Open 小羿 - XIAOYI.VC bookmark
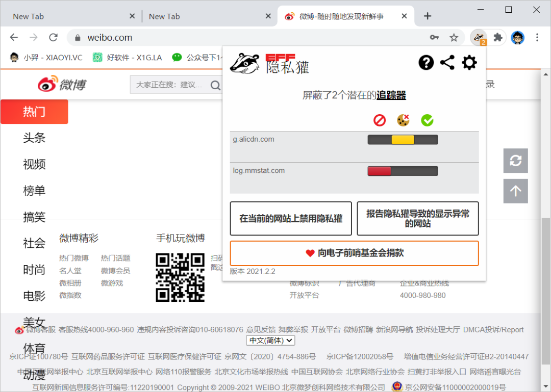This screenshot has width=551, height=392. point(46,57)
